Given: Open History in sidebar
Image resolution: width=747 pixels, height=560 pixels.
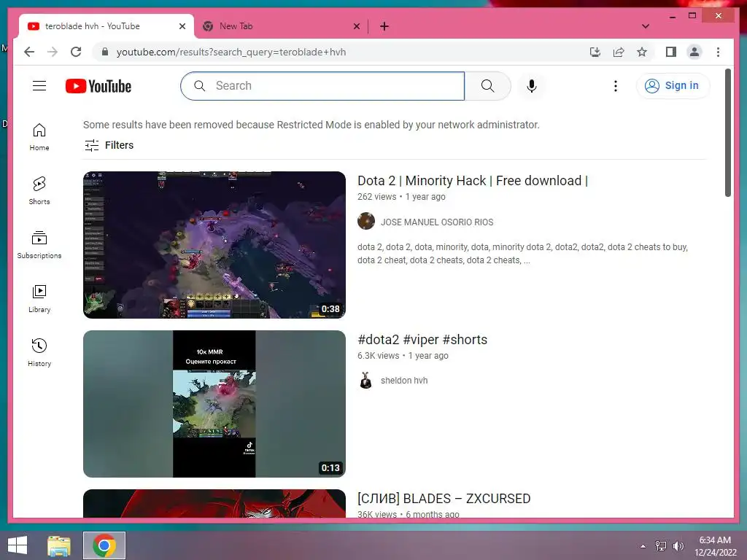Looking at the screenshot, I should tap(39, 352).
